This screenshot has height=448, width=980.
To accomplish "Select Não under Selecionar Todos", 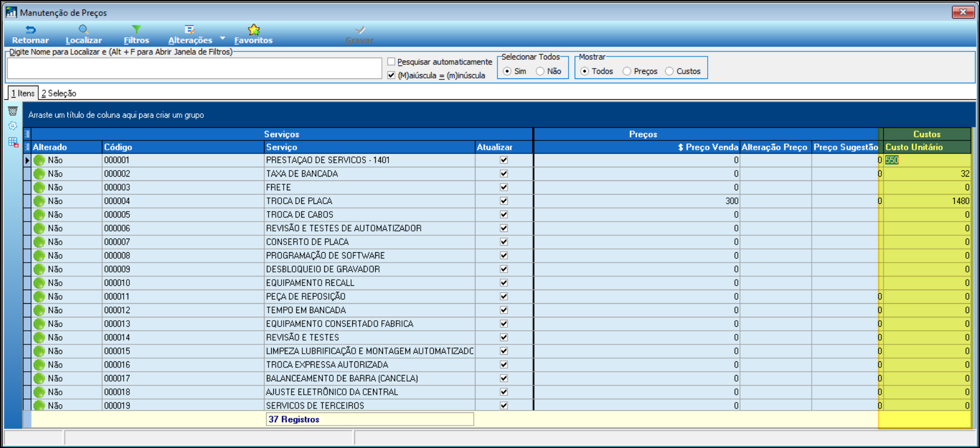I will [540, 71].
